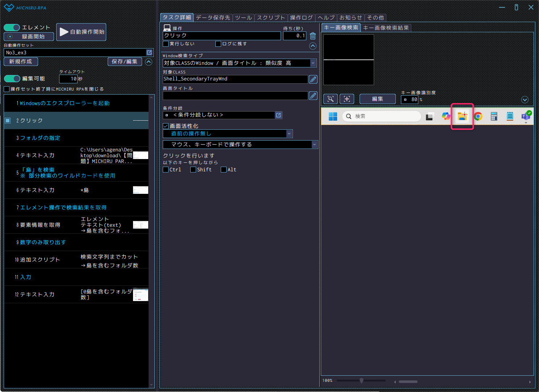Viewport: 539px width, 392px height.
Task: Toggle the エレメント switch
Action: click(x=12, y=28)
